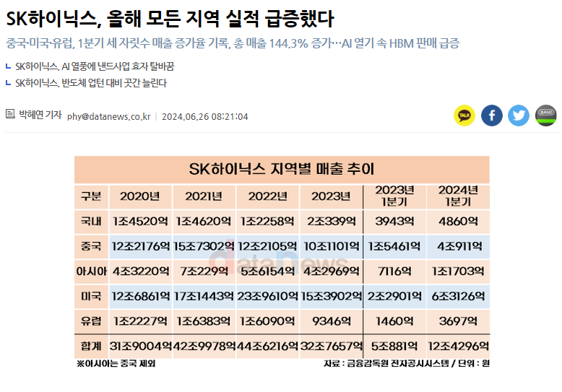Click table title 'SK하이닉스 지역별 매출 추이'
This screenshot has width=562, height=392.
click(281, 169)
